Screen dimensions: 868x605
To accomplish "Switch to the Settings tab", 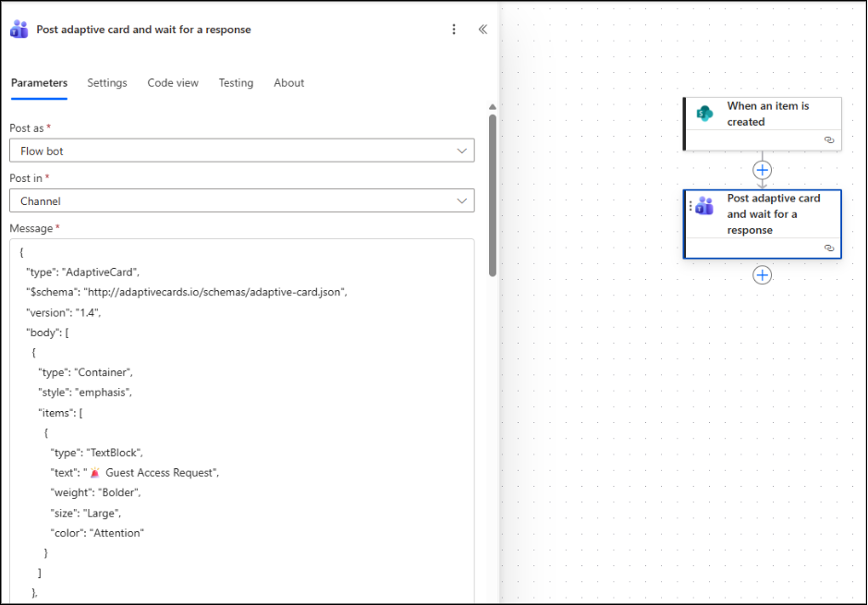I will 107,83.
